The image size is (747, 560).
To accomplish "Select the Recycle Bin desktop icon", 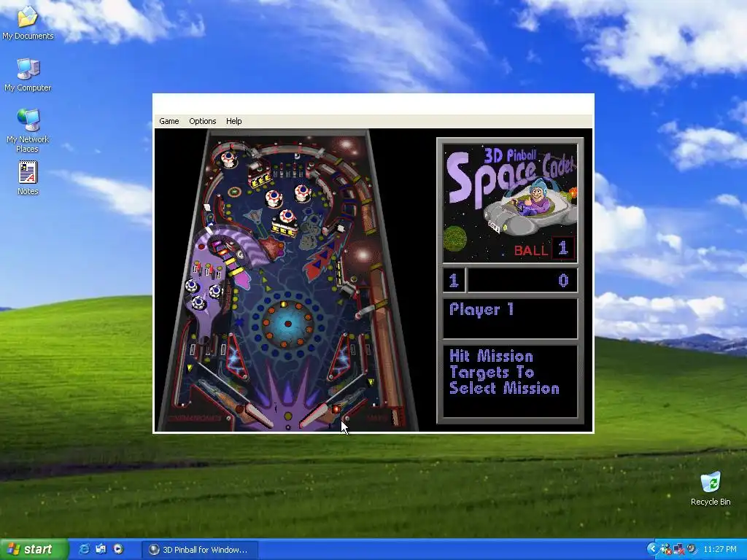I will pyautogui.click(x=711, y=489).
